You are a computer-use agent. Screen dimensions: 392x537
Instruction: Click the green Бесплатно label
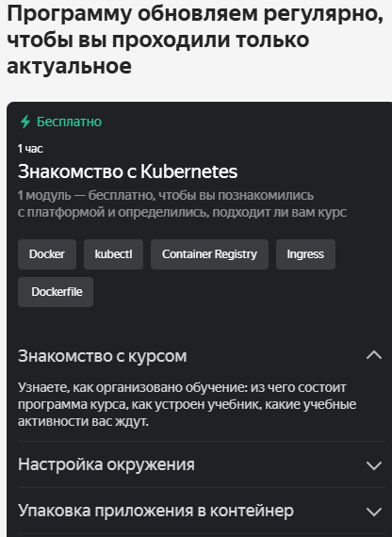coord(69,122)
